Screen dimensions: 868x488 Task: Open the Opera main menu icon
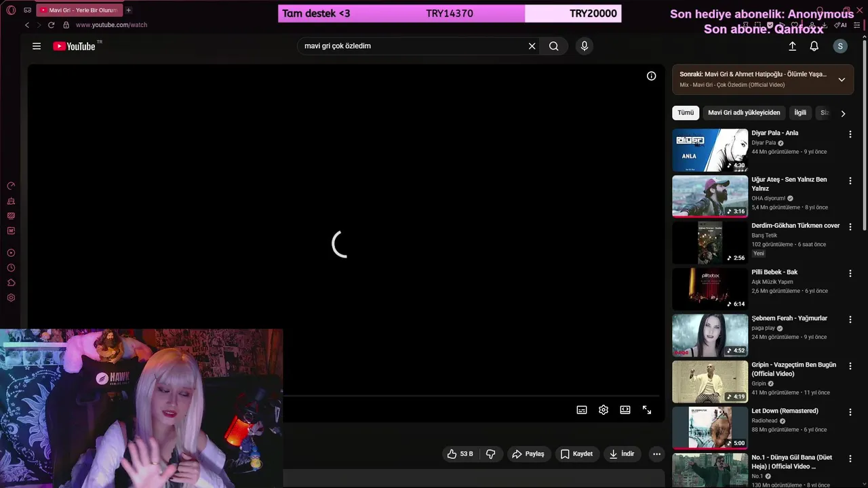(11, 10)
